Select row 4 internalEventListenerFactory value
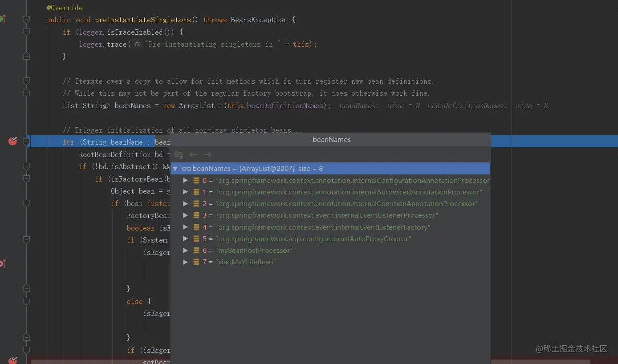 point(323,227)
